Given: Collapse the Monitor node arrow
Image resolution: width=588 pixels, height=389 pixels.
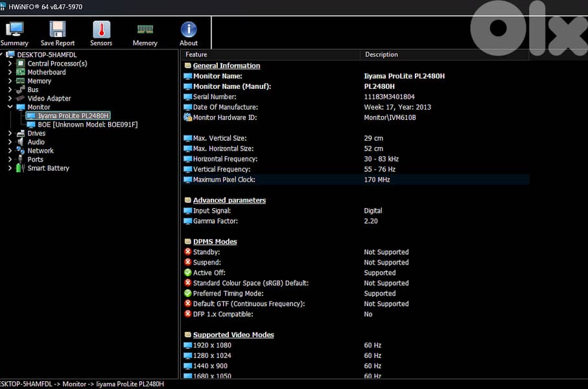Looking at the screenshot, I should pos(10,107).
